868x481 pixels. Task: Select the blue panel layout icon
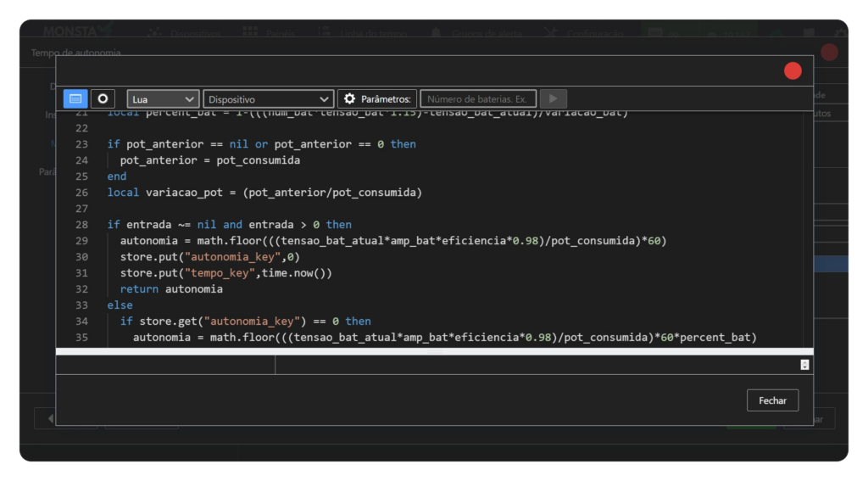click(75, 98)
